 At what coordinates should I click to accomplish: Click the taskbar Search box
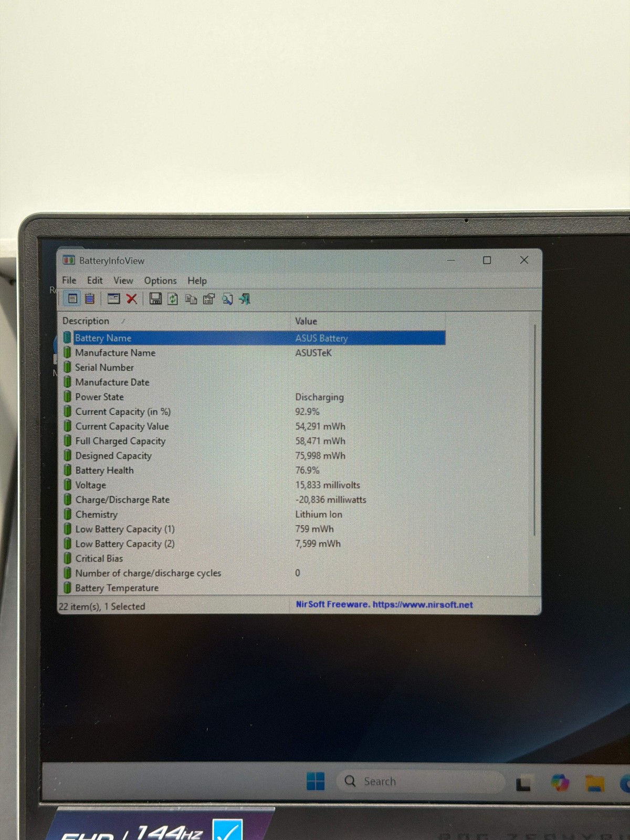(x=420, y=781)
